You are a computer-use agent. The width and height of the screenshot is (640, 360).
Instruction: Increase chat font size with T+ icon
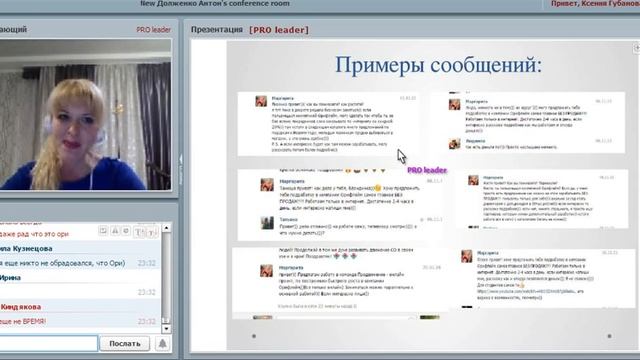click(139, 232)
